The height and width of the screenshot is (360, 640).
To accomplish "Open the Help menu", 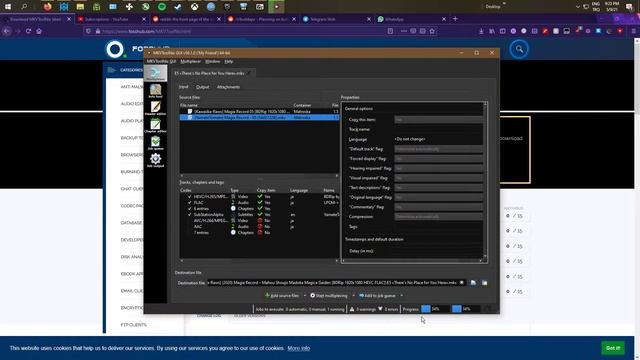I will click(x=229, y=61).
